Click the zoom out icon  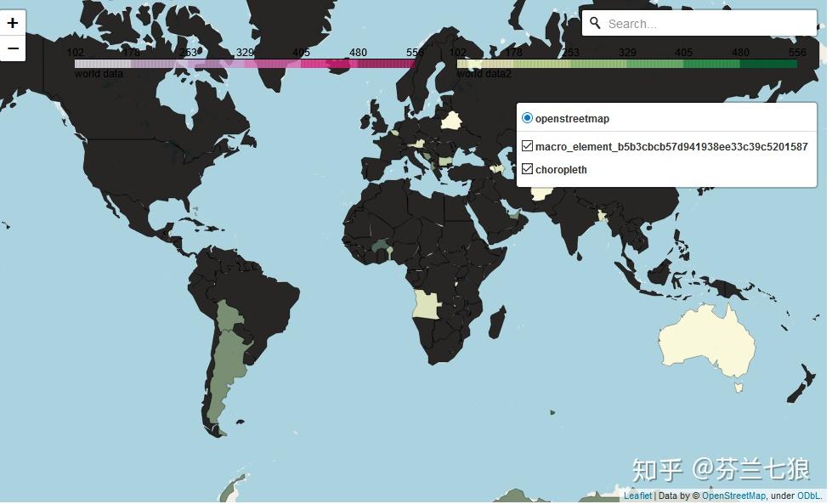click(x=13, y=48)
